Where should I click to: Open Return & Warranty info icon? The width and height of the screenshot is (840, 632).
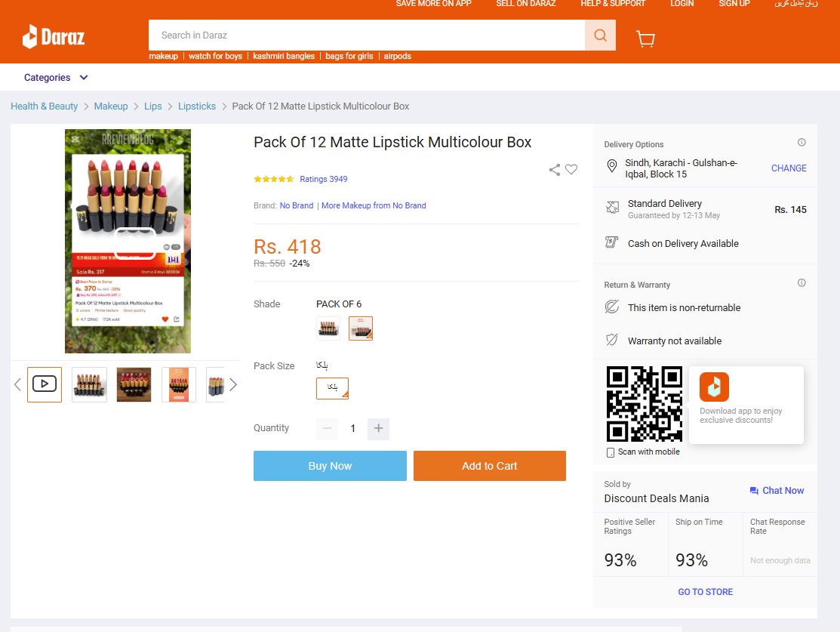click(802, 283)
